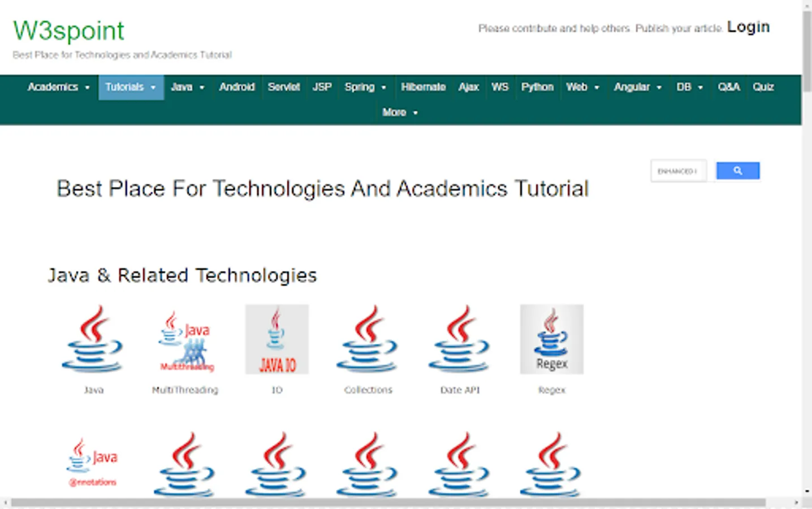Viewport: 812px width, 509px height.
Task: Click the IO text label
Action: pos(277,390)
